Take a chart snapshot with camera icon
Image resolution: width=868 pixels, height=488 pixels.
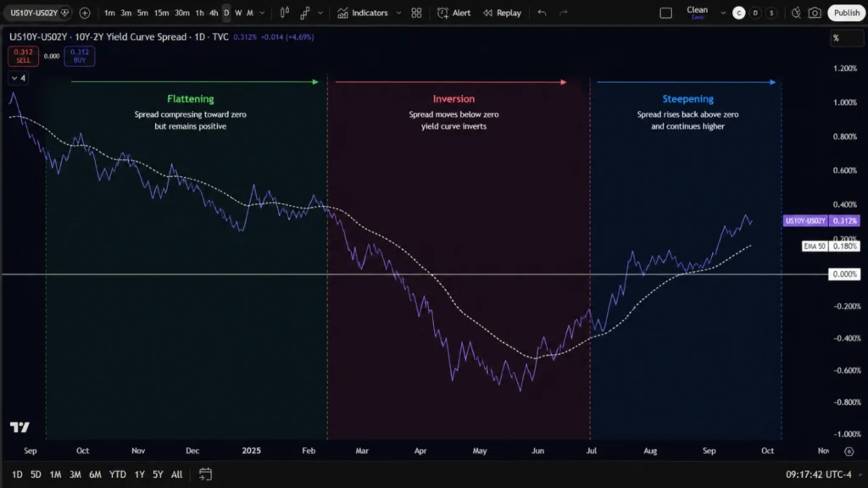pyautogui.click(x=815, y=13)
